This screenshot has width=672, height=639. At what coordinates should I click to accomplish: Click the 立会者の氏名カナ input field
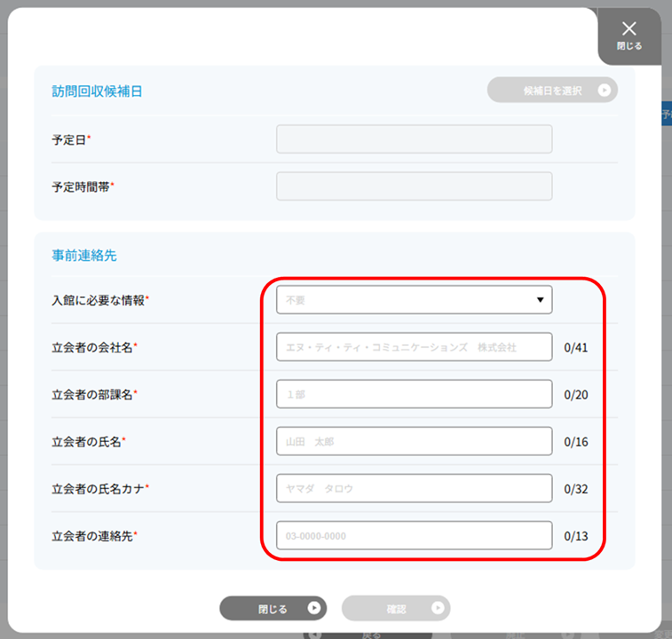(x=414, y=488)
